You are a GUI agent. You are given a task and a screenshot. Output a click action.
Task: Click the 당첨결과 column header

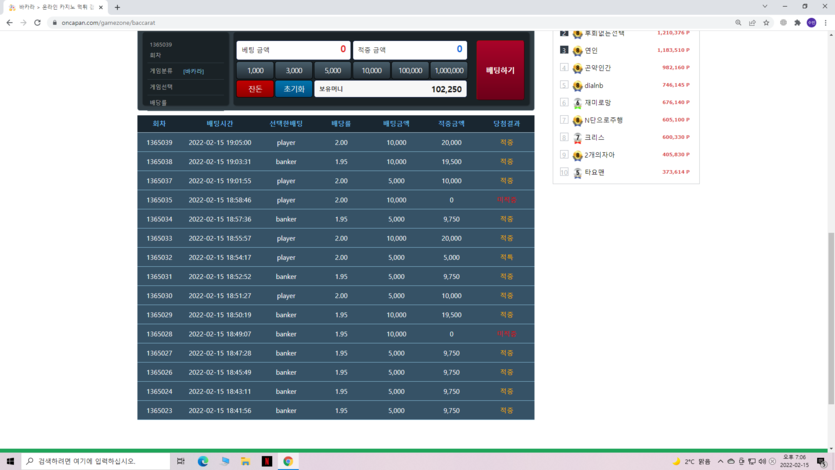click(506, 123)
